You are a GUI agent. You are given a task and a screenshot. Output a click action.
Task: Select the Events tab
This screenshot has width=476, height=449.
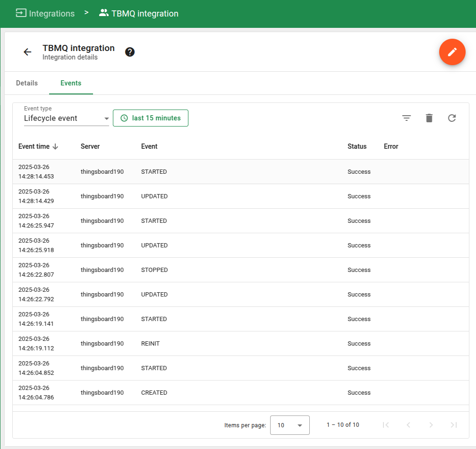(71, 83)
